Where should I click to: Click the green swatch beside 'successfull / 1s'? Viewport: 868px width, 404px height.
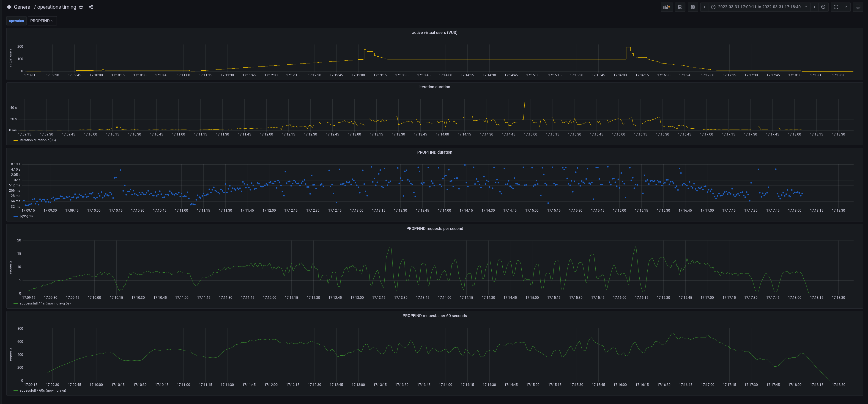[x=16, y=304]
